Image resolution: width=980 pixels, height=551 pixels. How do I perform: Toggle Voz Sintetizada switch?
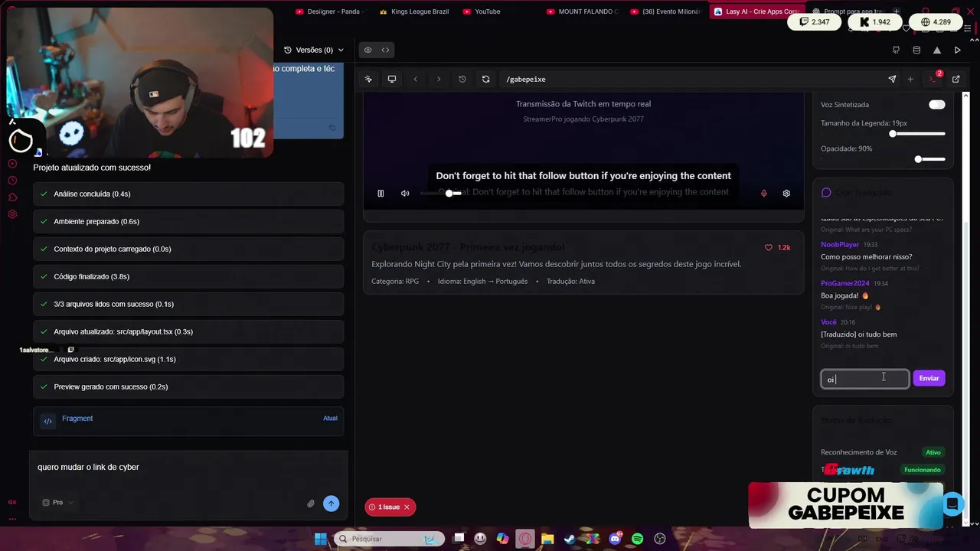pyautogui.click(x=937, y=105)
